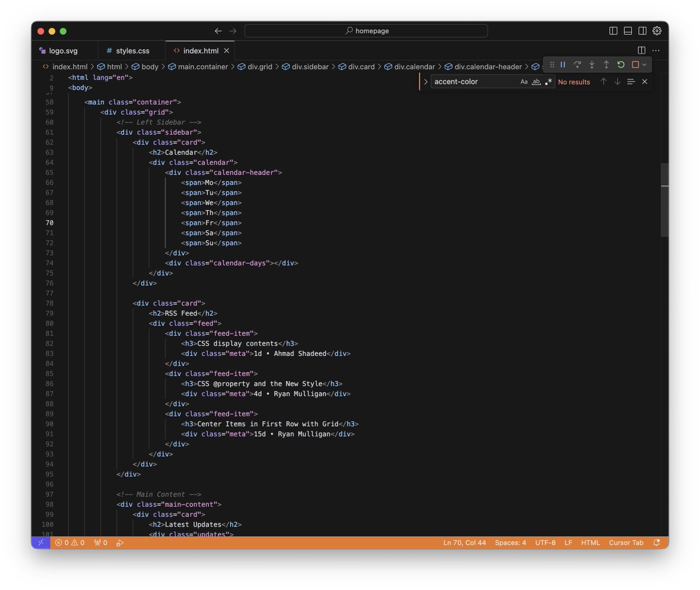Image resolution: width=700 pixels, height=590 pixels.
Task: Click div.card breadcrumb
Action: point(356,67)
